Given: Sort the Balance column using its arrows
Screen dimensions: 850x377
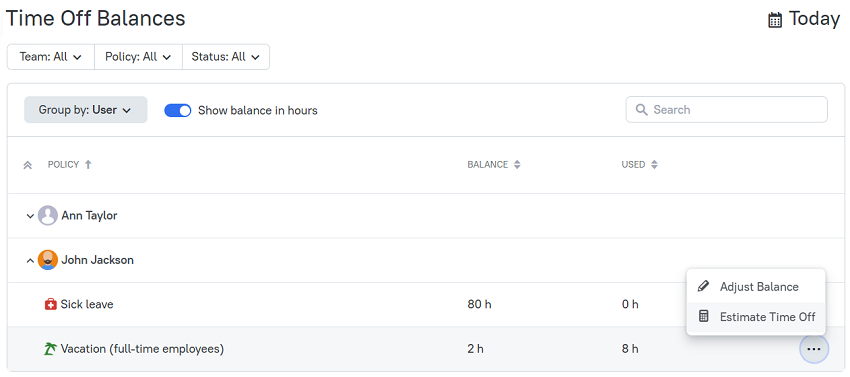Looking at the screenshot, I should point(517,164).
